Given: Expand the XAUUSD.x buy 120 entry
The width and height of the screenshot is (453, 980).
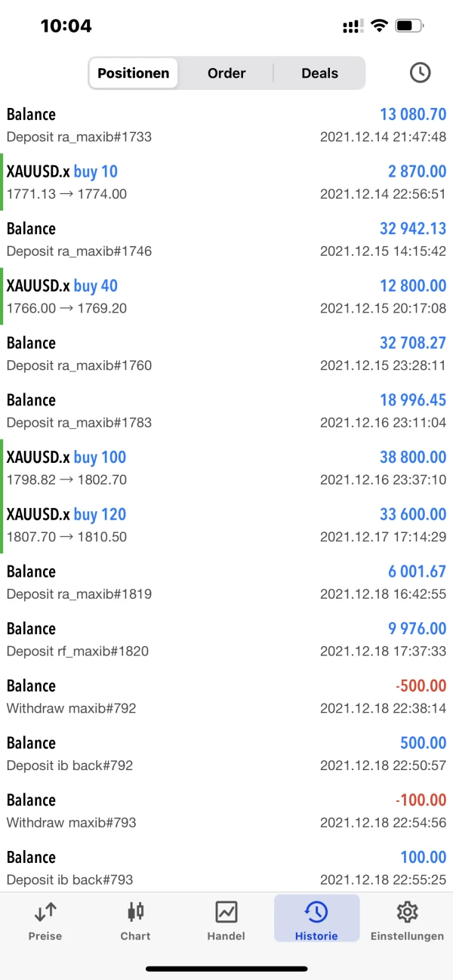Looking at the screenshot, I should (x=226, y=525).
